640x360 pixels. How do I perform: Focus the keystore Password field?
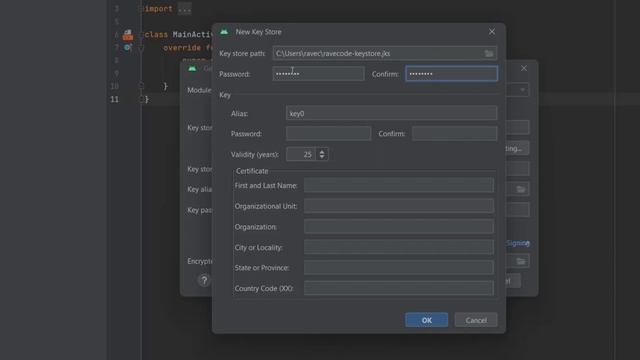318,74
